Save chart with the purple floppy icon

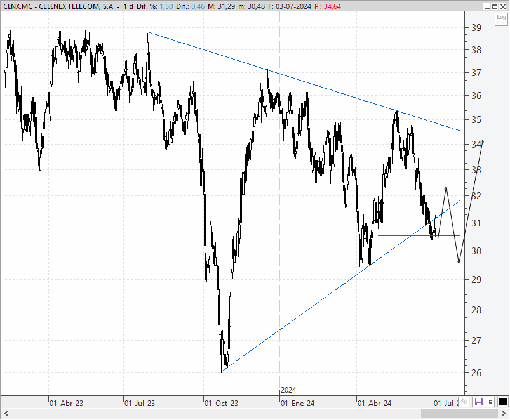coord(478,402)
